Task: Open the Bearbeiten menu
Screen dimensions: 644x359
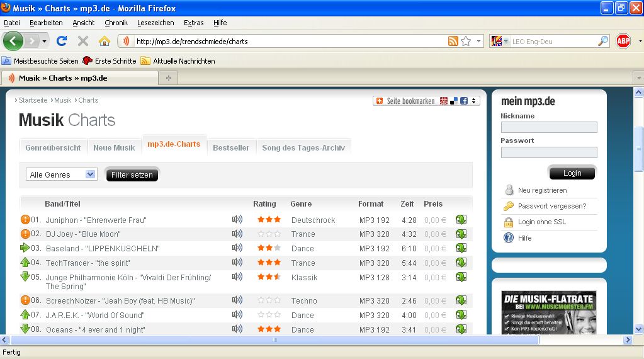Action: tap(46, 23)
